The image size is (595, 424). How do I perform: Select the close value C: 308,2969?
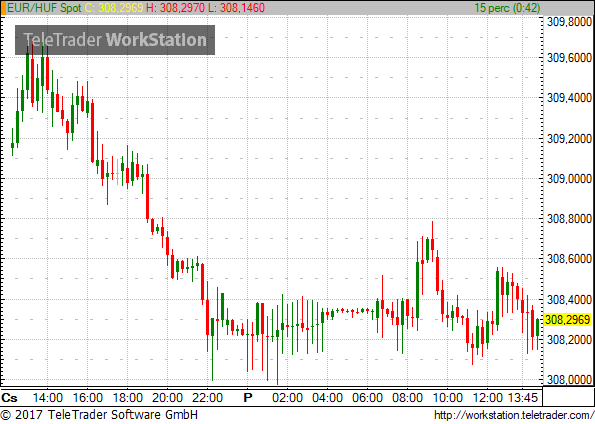(x=113, y=8)
